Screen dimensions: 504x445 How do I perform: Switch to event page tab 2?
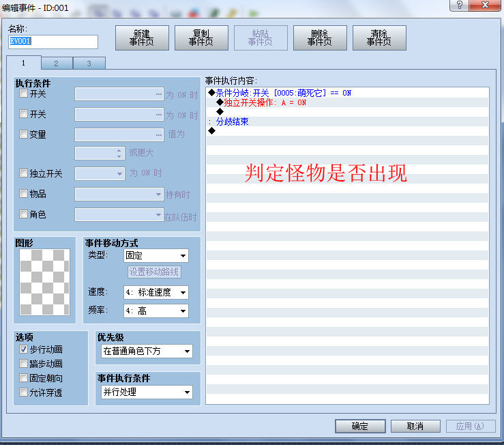[x=57, y=63]
